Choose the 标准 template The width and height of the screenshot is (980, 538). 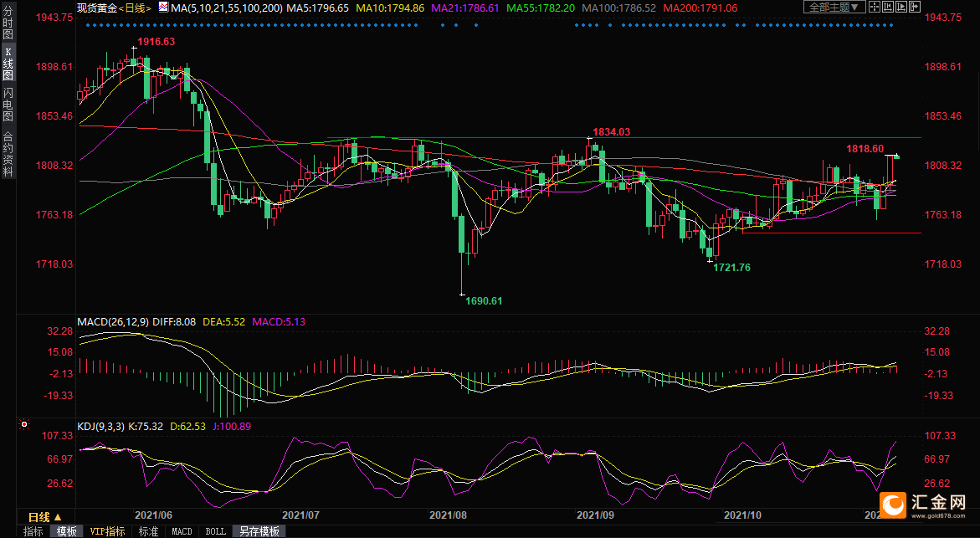click(148, 531)
